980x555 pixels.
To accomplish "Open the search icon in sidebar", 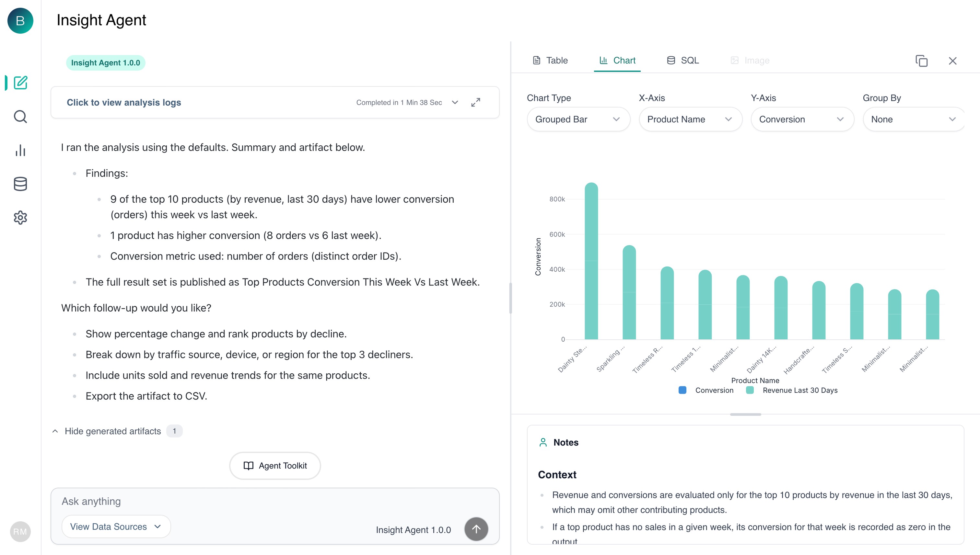I will pos(21,117).
